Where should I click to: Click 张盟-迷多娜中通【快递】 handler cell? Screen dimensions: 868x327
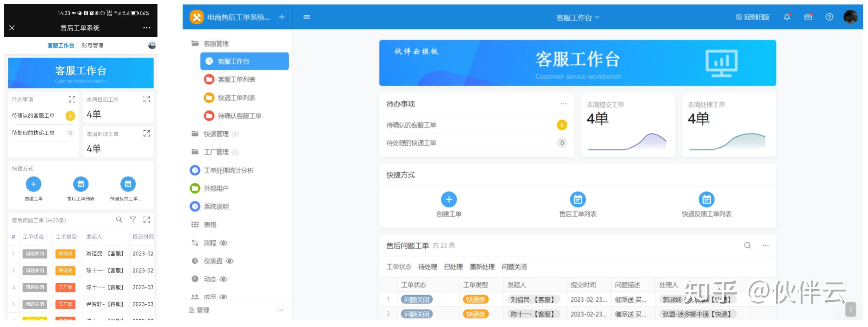click(697, 314)
